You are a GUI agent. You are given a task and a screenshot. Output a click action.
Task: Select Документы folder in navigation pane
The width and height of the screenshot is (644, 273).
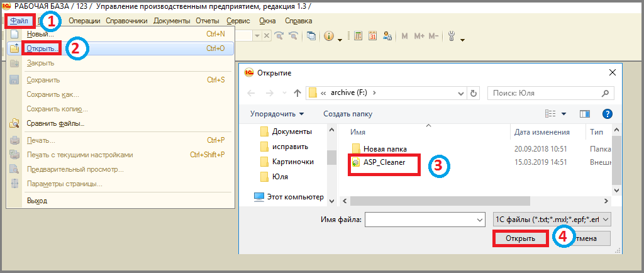coord(286,131)
